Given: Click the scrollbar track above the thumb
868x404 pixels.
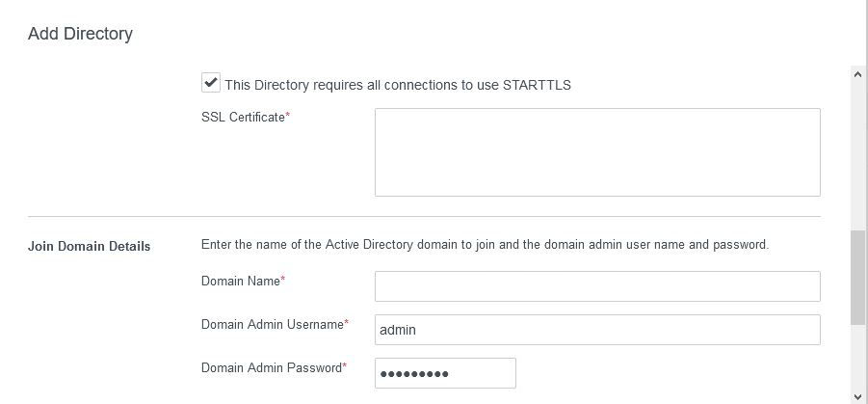Looking at the screenshot, I should [x=857, y=154].
